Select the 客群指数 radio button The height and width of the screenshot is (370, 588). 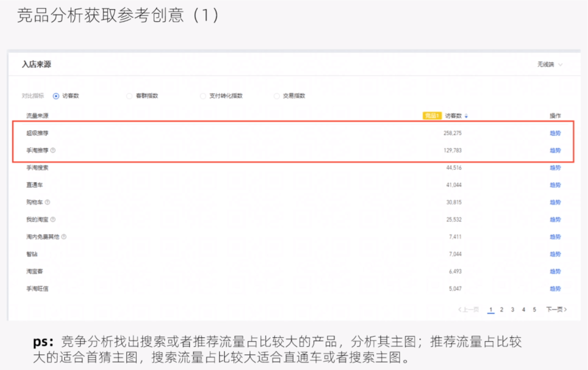(x=129, y=95)
